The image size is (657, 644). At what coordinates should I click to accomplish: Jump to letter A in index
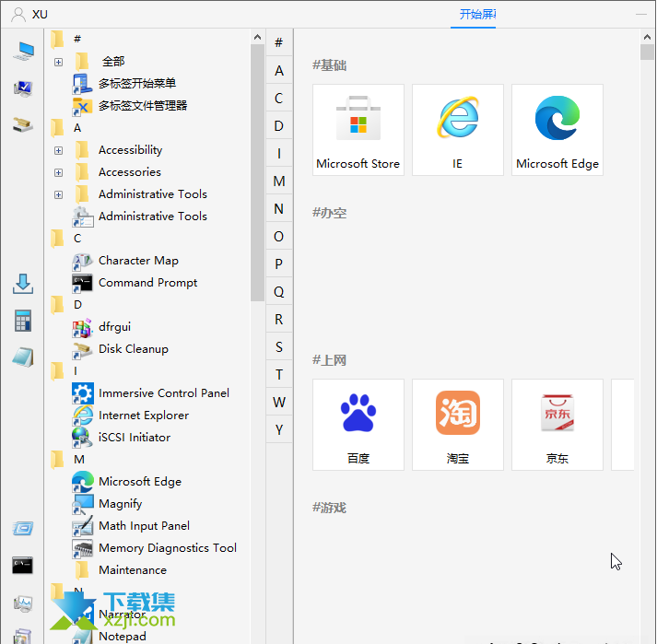279,70
